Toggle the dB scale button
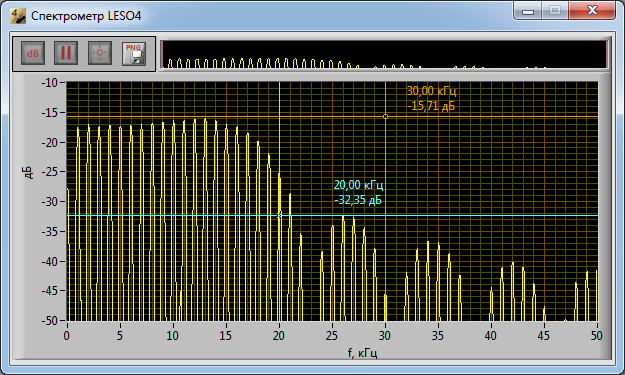This screenshot has width=625, height=375. point(33,53)
